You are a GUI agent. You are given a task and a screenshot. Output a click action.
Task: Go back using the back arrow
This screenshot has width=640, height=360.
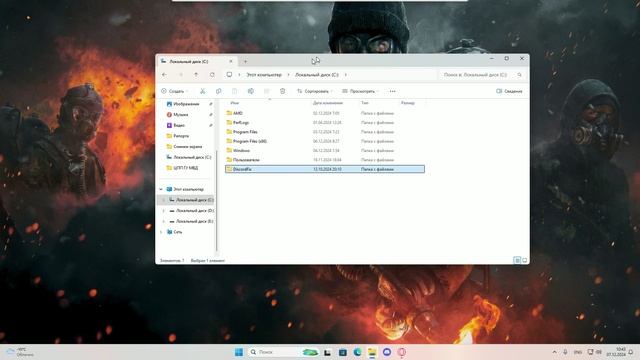[x=164, y=75]
